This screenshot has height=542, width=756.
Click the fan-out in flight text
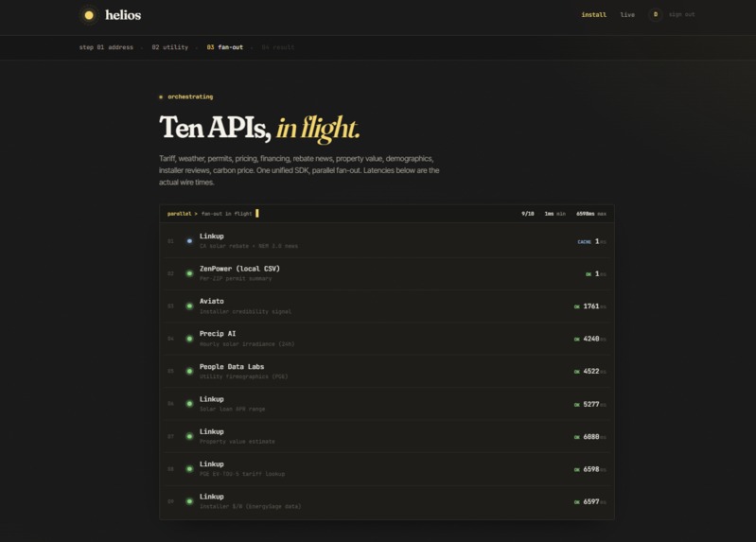(x=226, y=214)
